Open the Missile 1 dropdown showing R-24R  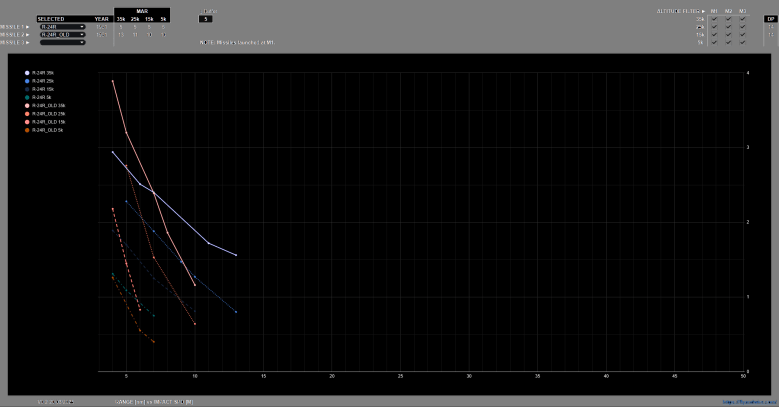click(x=63, y=27)
